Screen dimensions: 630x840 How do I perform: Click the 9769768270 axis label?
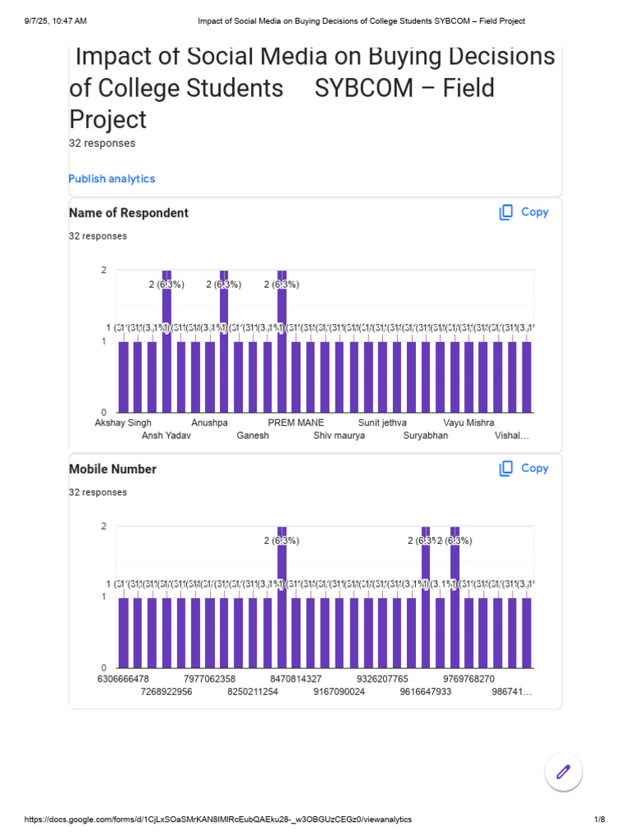coord(468,679)
